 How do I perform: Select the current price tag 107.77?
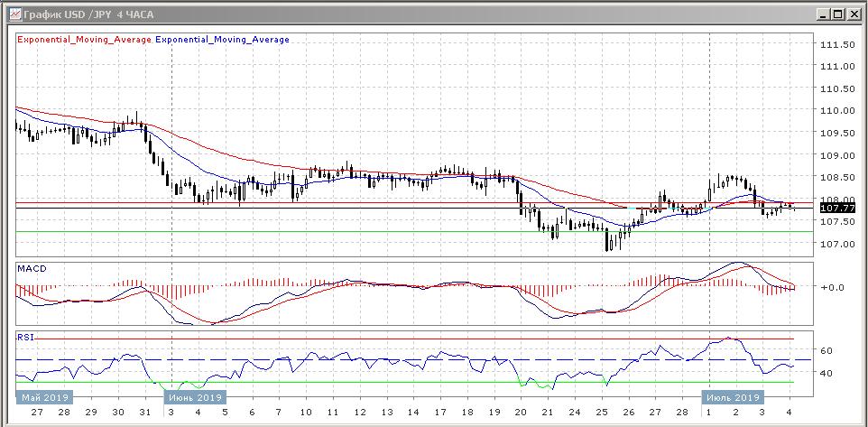pyautogui.click(x=837, y=209)
